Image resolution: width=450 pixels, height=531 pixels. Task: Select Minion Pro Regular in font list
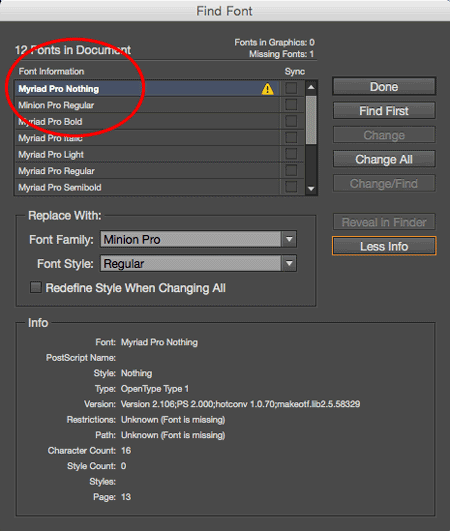147,105
